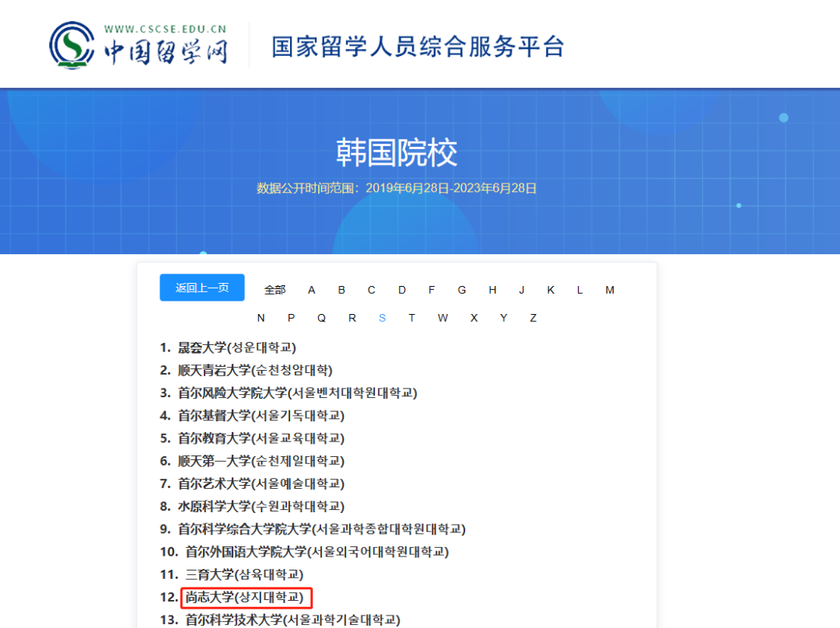The image size is (840, 628).
Task: Open 首尔艺术大学(서울예술대학교) entry
Action: 261,483
